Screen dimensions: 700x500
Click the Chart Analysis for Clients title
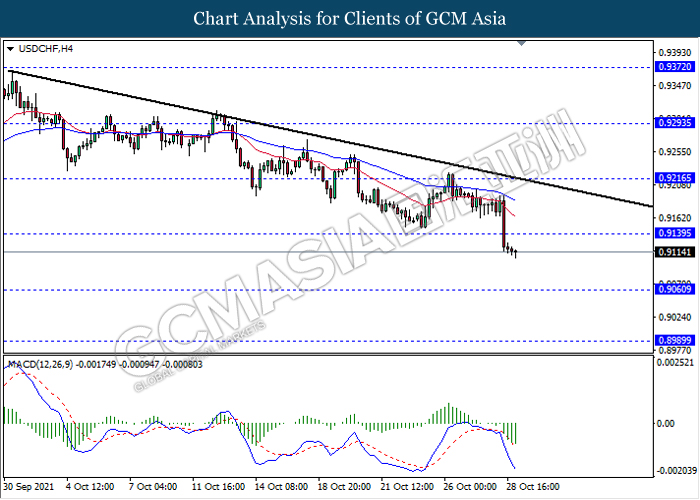point(350,18)
